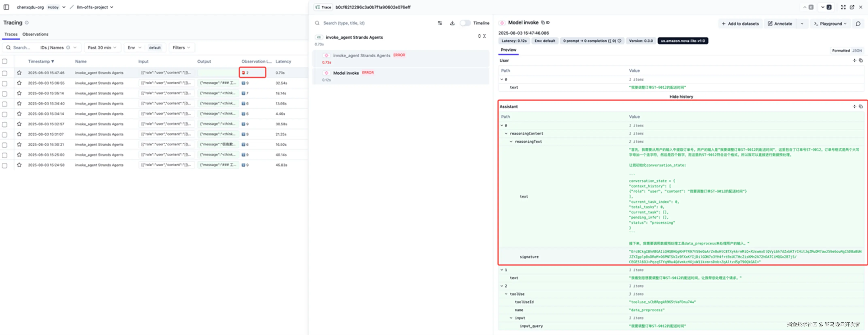Toggle the sidebar panel icon
The height and width of the screenshot is (335, 868).
[x=6, y=7]
